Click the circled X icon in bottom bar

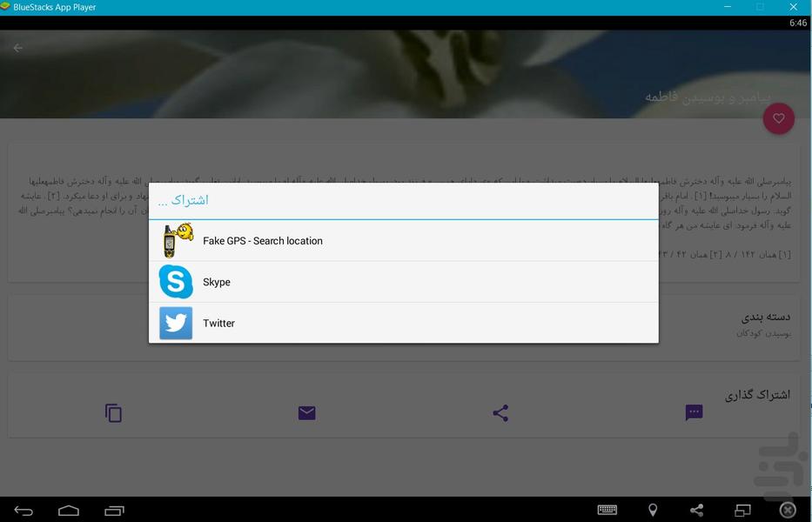coord(788,511)
